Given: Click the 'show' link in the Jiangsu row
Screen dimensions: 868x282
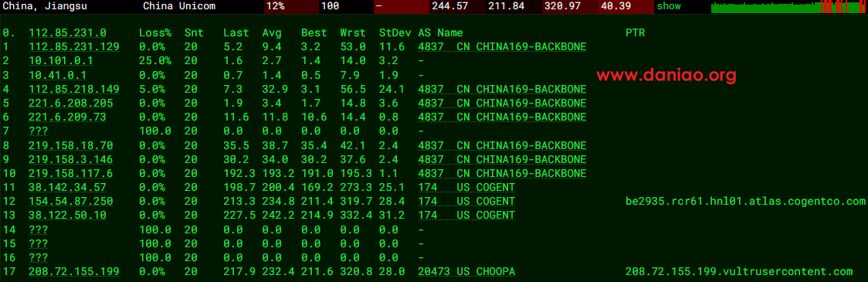Looking at the screenshot, I should (x=669, y=7).
